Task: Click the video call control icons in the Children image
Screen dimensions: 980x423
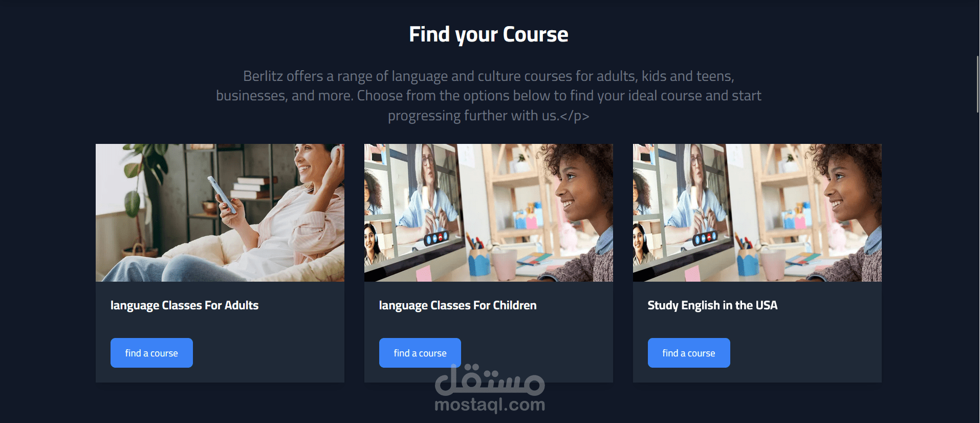Action: point(437,238)
